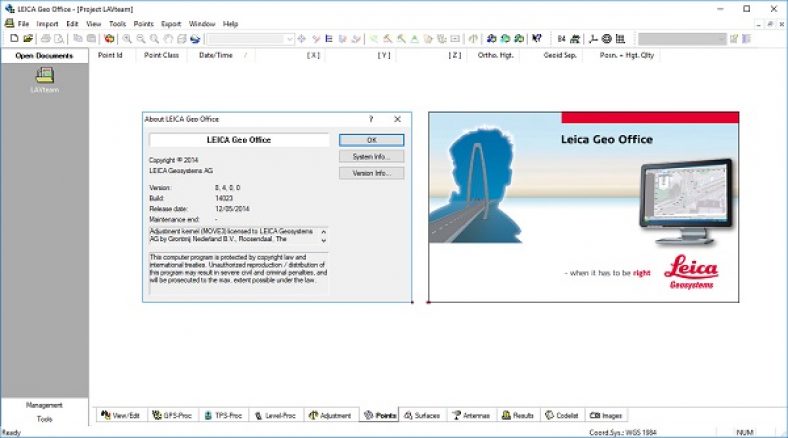Open the empty toolbar combo box near zoom tools
Screen dimensions: 788x438
click(x=250, y=39)
